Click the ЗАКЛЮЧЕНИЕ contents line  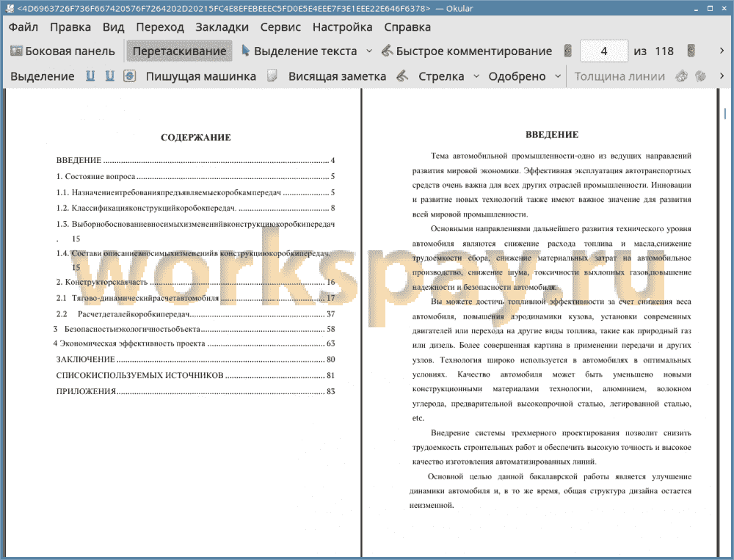[x=195, y=359]
